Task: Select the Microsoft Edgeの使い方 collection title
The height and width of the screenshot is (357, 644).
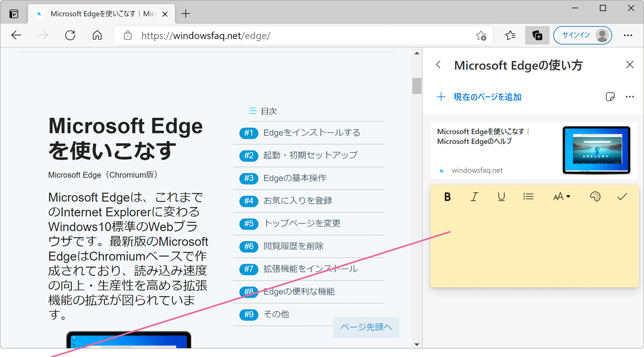Action: coord(518,65)
